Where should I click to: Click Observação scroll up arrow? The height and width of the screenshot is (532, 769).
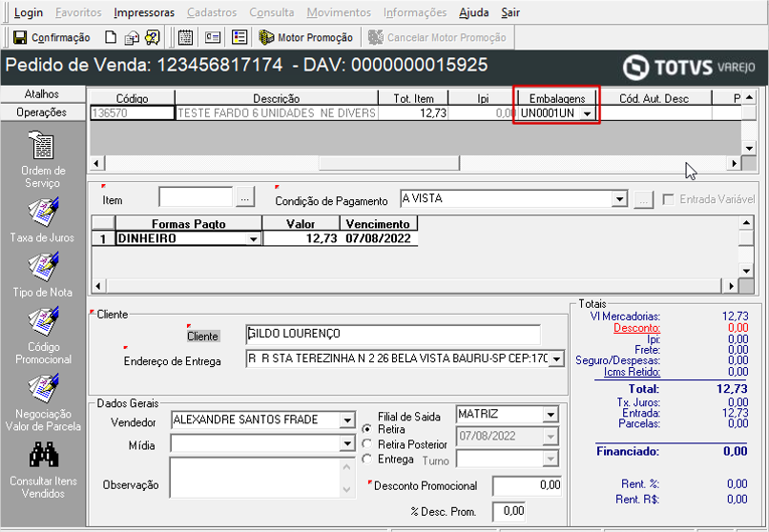click(x=346, y=466)
